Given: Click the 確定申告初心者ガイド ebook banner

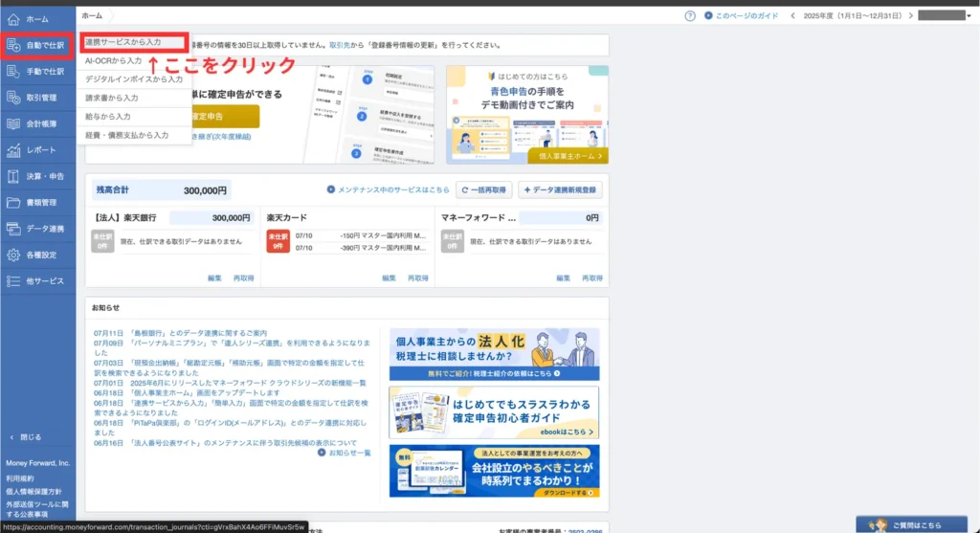Looking at the screenshot, I should click(x=494, y=411).
